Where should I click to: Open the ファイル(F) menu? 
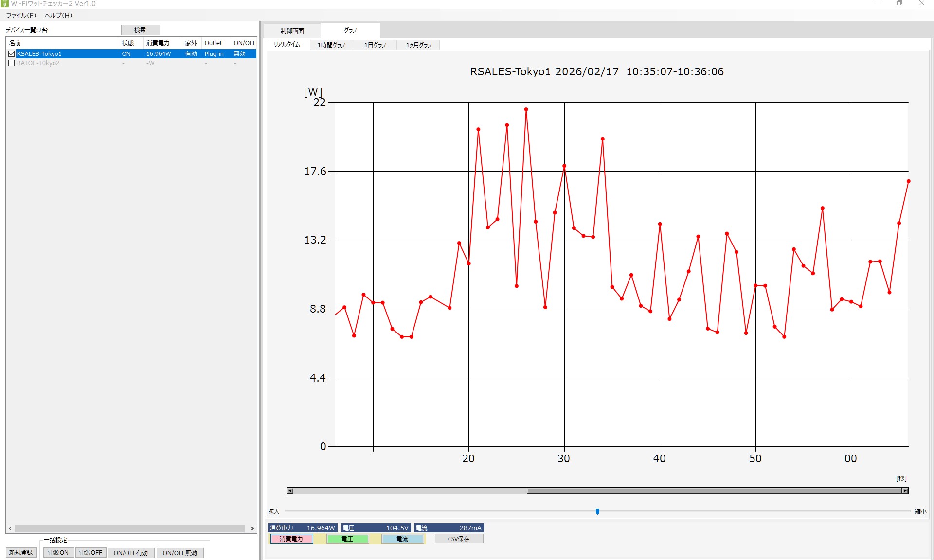(x=21, y=15)
